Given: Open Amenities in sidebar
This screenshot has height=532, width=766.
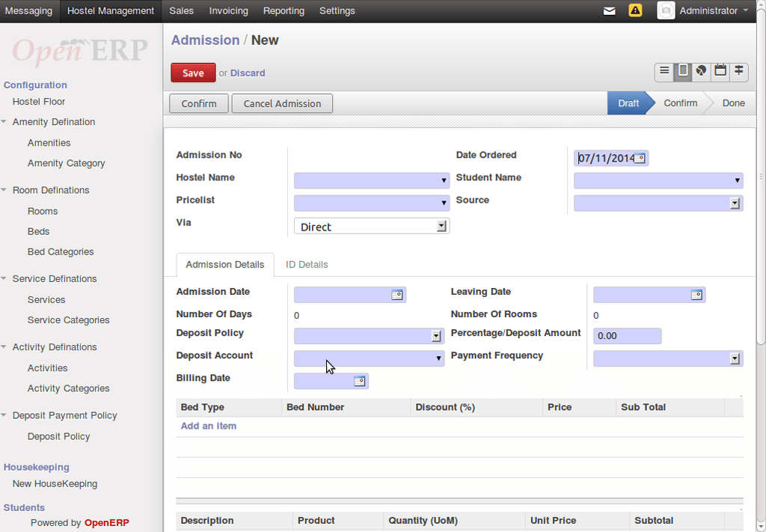Looking at the screenshot, I should 49,143.
